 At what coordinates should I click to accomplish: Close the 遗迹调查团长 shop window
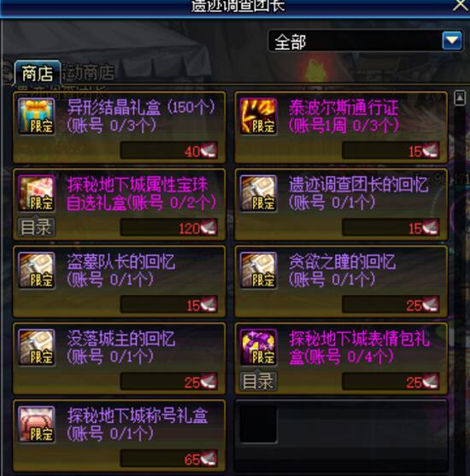[x=461, y=5]
